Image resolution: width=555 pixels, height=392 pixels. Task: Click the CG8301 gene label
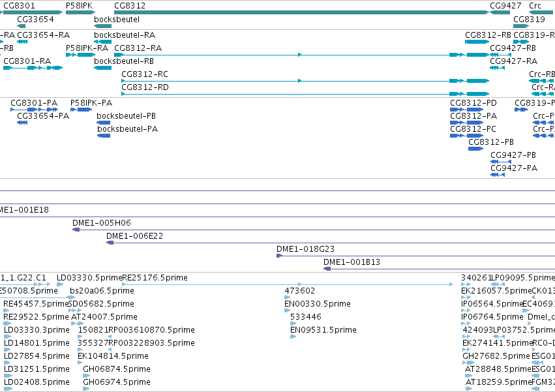[19, 6]
